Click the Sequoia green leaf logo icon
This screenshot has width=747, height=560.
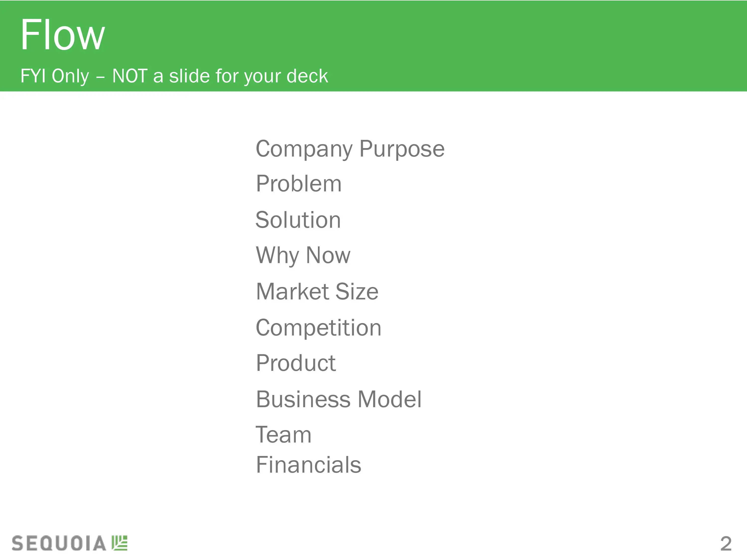click(120, 543)
